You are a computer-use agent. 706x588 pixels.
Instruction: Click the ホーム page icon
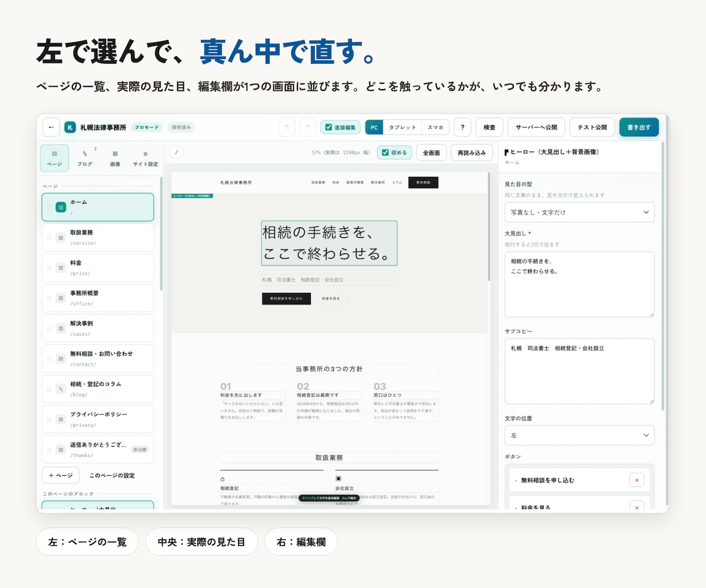tap(60, 207)
